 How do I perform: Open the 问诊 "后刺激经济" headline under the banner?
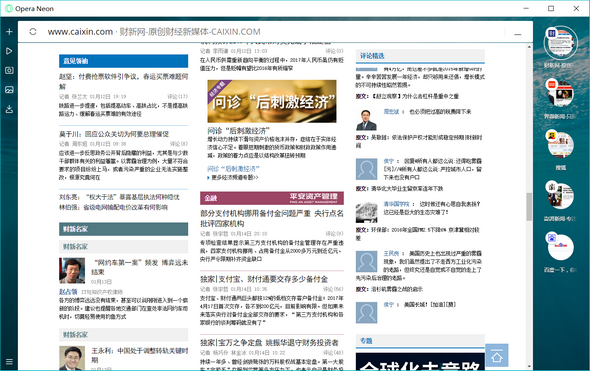[x=239, y=131]
